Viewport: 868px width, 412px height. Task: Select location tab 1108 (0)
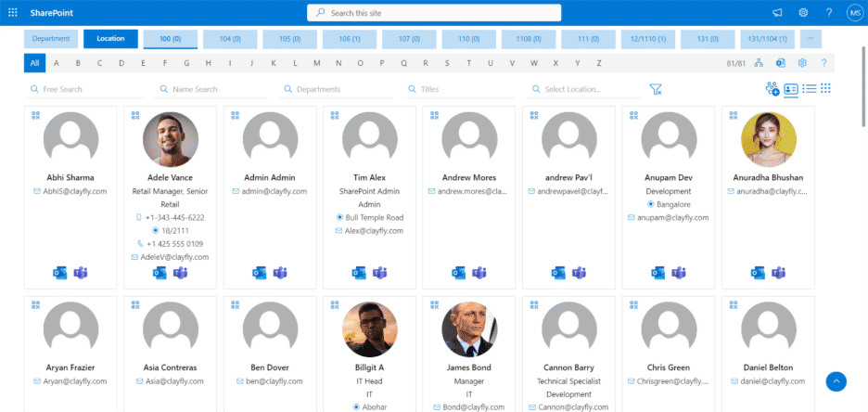pyautogui.click(x=529, y=39)
